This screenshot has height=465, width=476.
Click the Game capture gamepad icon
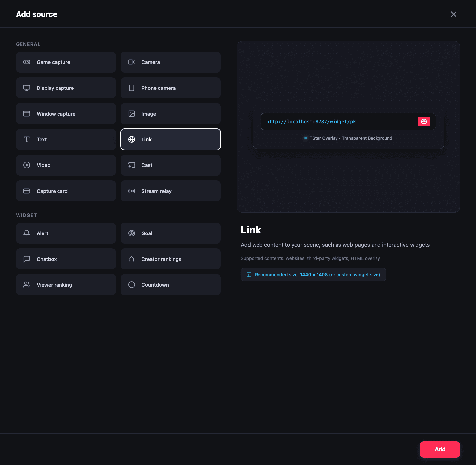click(27, 62)
